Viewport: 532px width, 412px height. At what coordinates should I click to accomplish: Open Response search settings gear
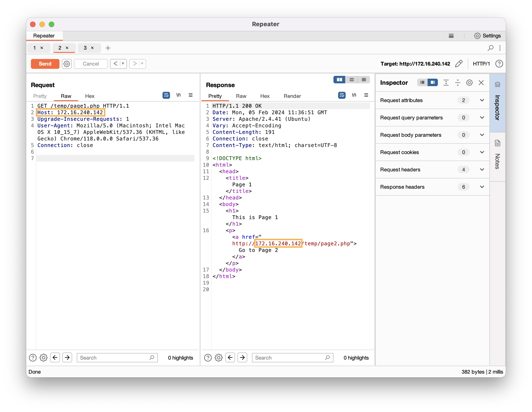pyautogui.click(x=219, y=358)
